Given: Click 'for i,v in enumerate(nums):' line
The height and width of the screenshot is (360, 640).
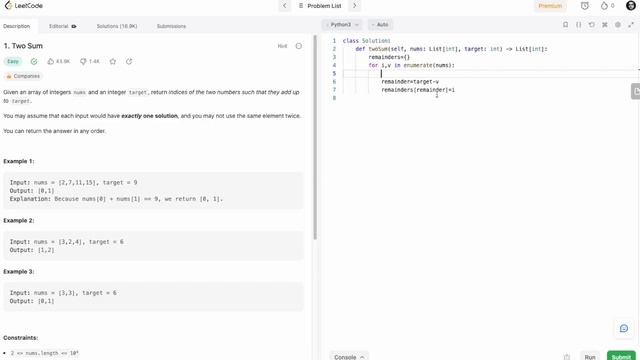Looking at the screenshot, I should coord(411,65).
